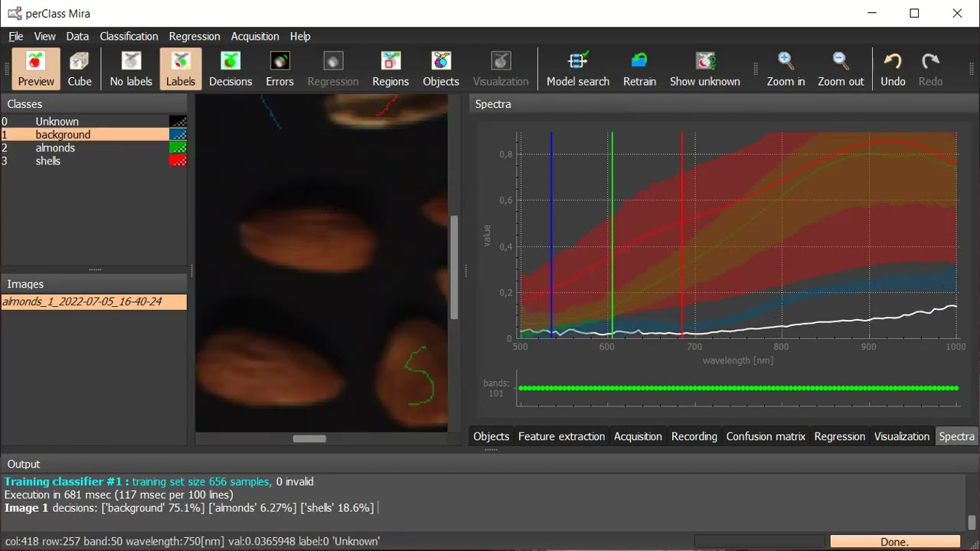Switch to the bottom Visualization tab
The width and height of the screenshot is (980, 551).
[x=902, y=436]
